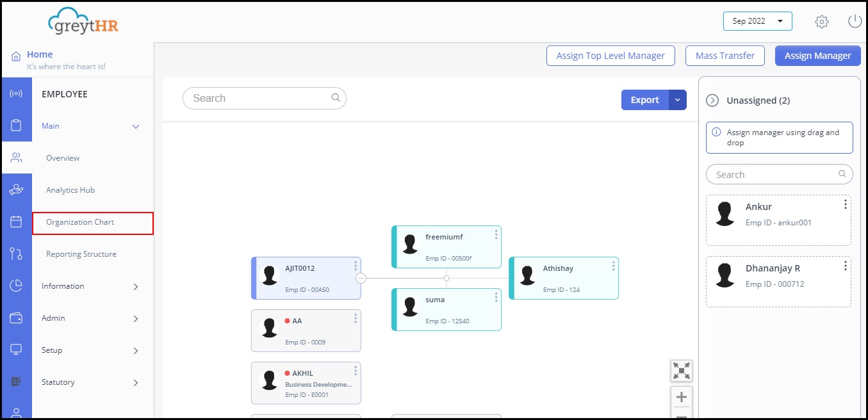Open the Settings gear icon

[x=822, y=21]
